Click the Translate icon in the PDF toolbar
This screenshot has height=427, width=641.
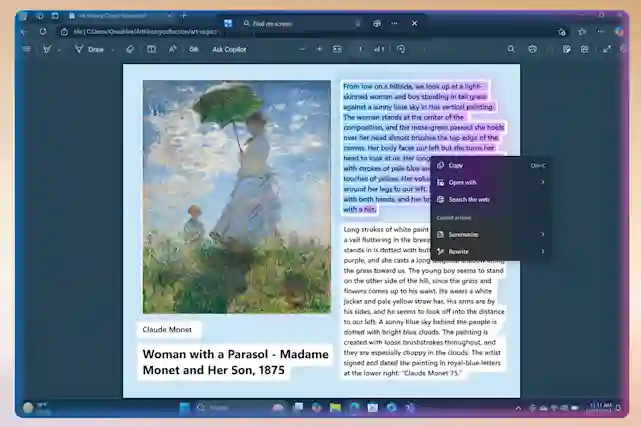[x=194, y=49]
